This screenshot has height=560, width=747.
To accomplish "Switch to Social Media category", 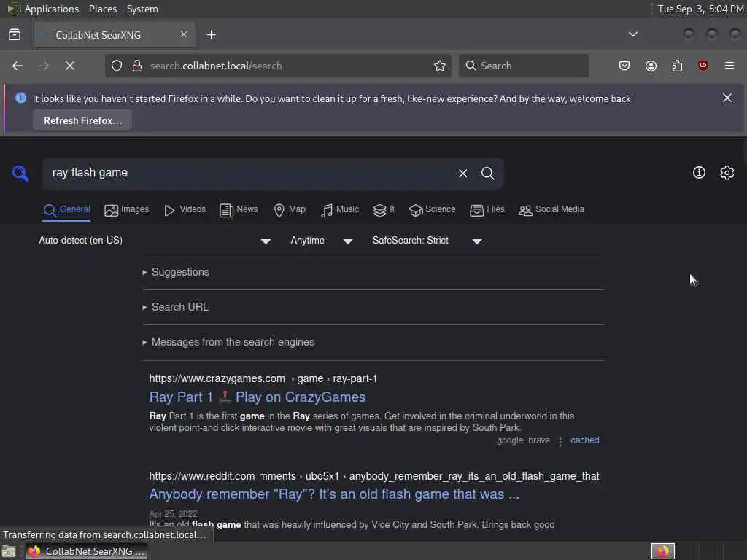I will tap(551, 209).
